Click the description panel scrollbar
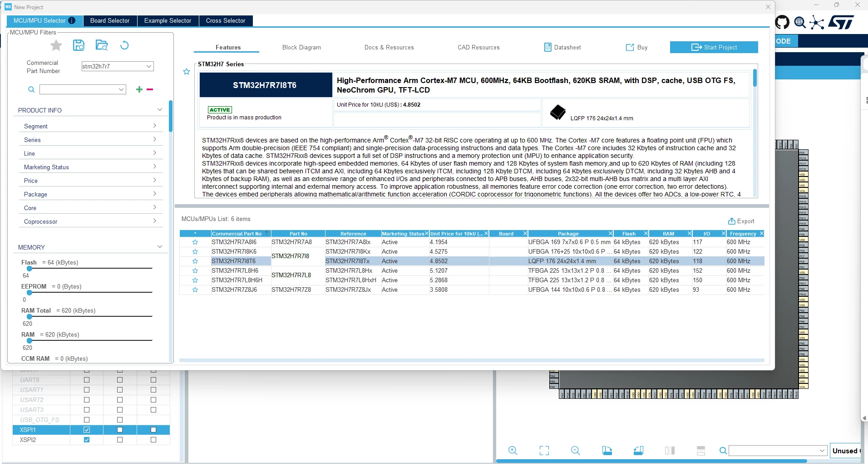 [x=755, y=78]
